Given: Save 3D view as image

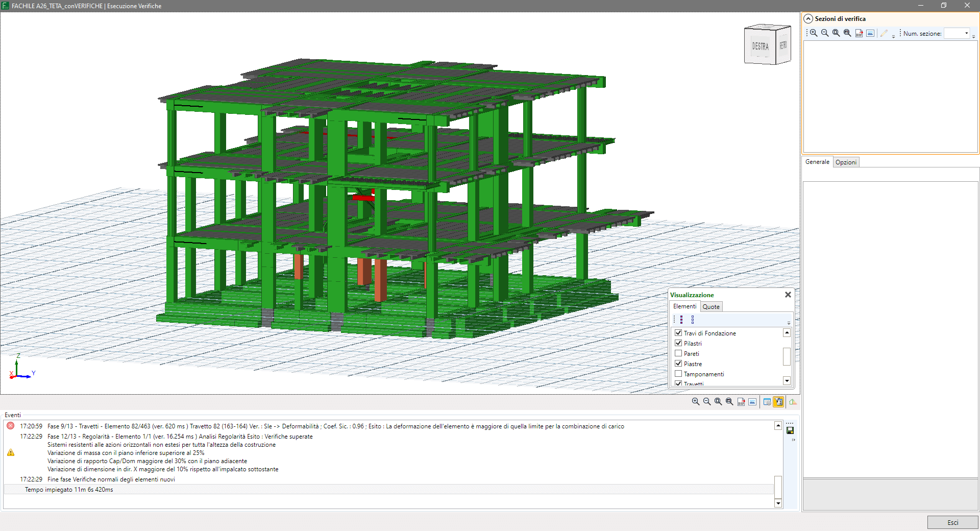Looking at the screenshot, I should pyautogui.click(x=752, y=402).
